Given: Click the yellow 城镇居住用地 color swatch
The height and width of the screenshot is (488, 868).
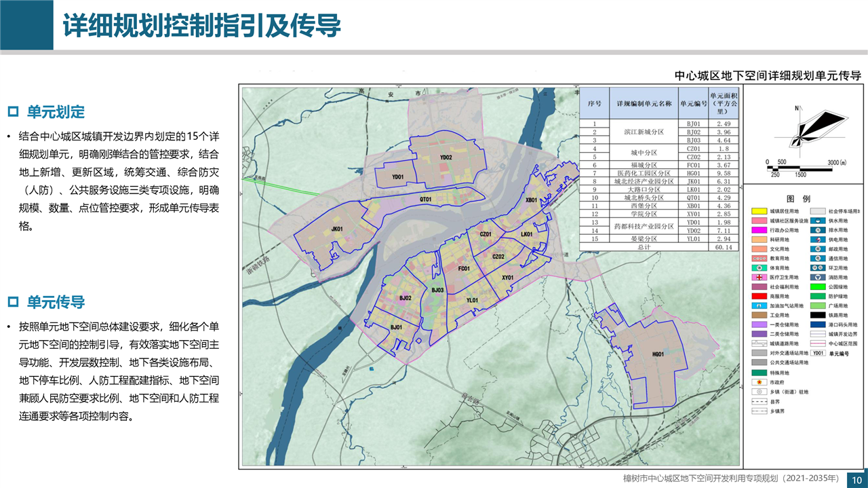Looking at the screenshot, I should [x=758, y=211].
